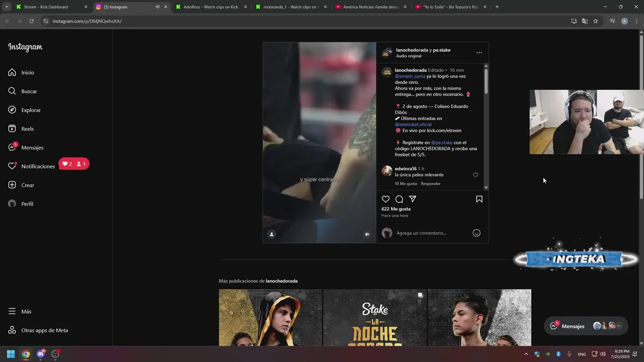The height and width of the screenshot is (362, 644).
Task: Open lanochedorada profile in post header
Action: 412,50
